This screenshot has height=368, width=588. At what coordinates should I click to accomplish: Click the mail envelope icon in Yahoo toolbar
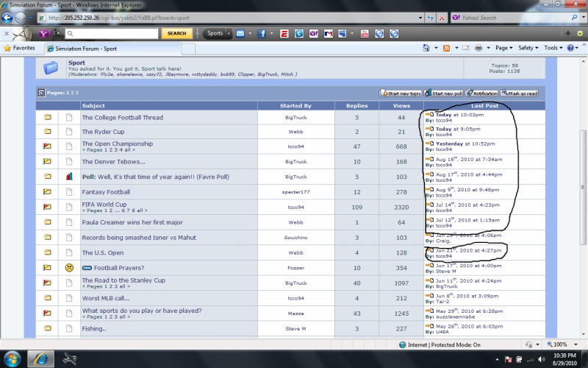(x=240, y=33)
